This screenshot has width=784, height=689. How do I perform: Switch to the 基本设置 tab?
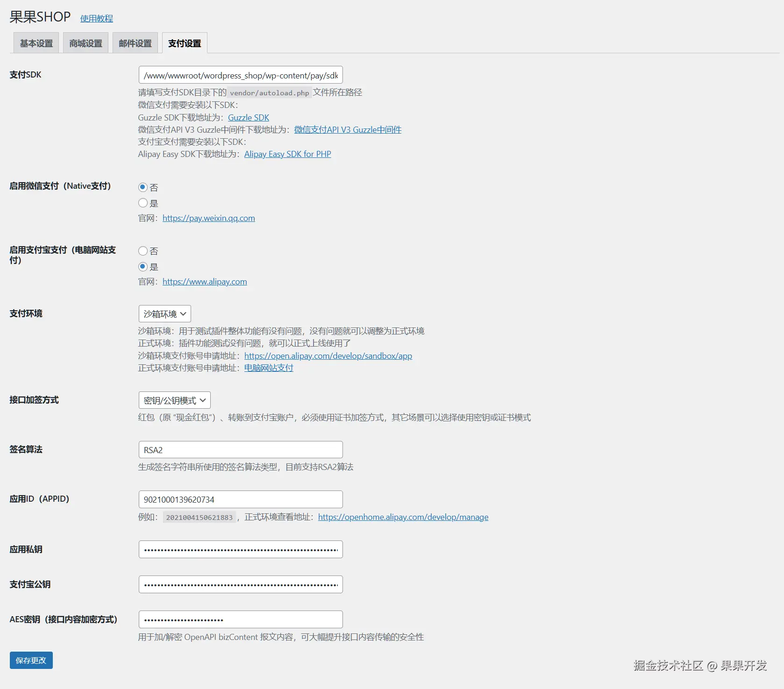coord(36,43)
